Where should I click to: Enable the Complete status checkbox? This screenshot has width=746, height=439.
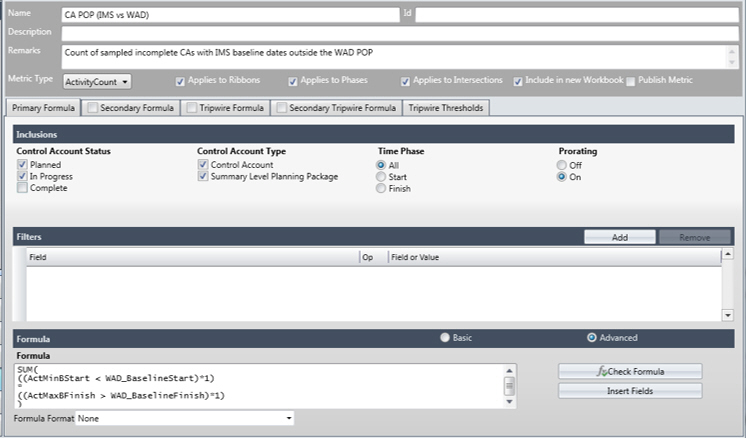(22, 189)
